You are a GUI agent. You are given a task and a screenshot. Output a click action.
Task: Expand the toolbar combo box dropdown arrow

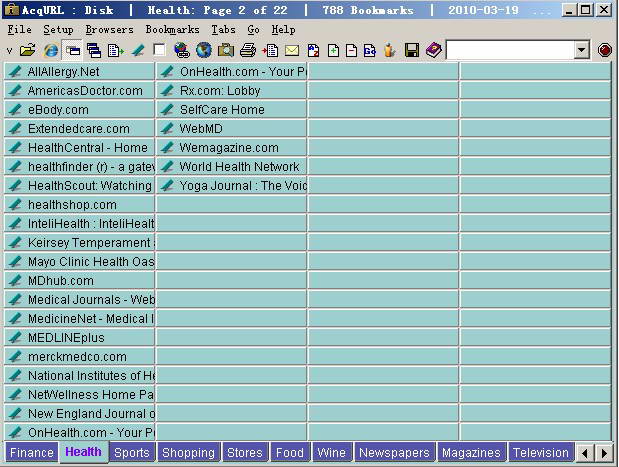581,50
